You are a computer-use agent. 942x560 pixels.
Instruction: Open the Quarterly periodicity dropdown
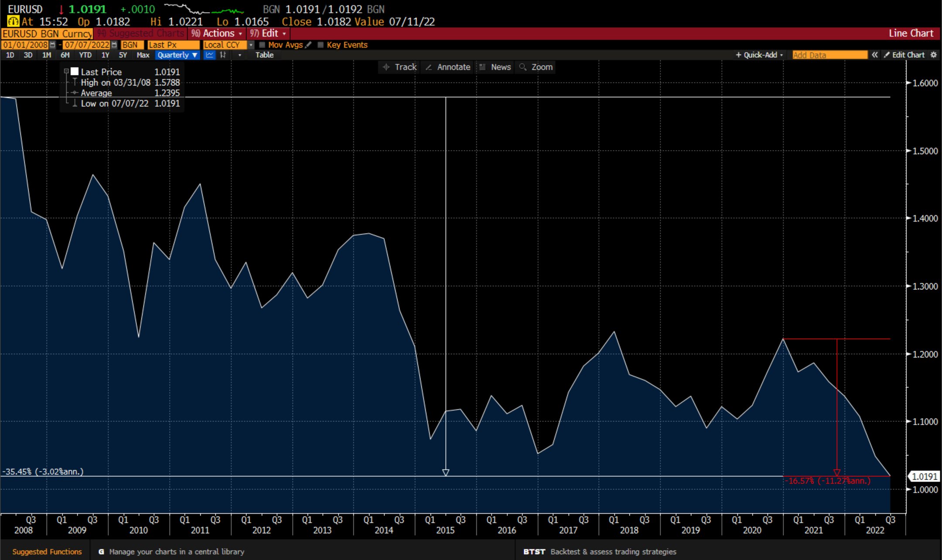click(177, 55)
